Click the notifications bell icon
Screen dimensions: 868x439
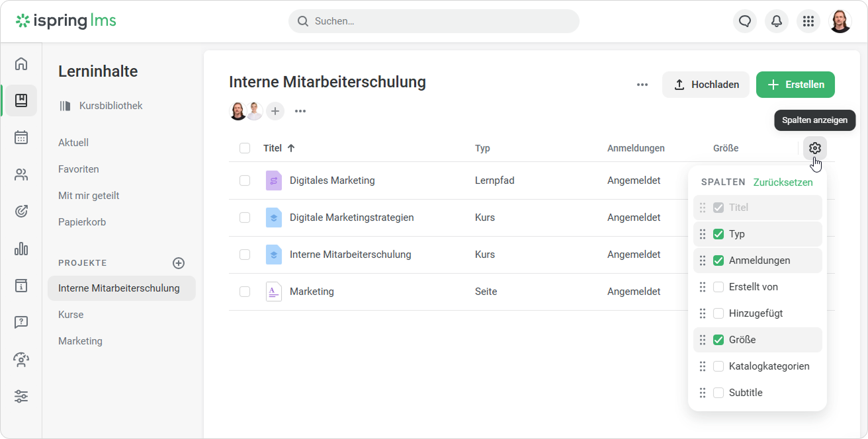point(777,21)
